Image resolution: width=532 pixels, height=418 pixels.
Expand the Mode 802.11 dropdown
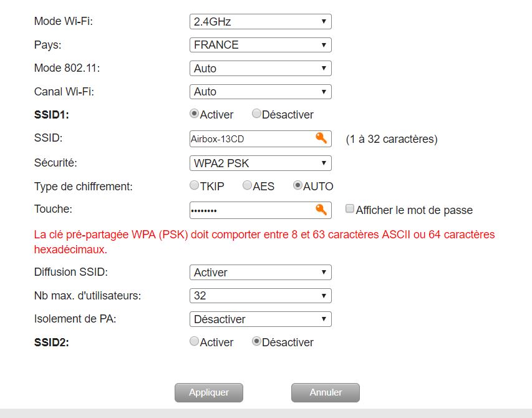[x=261, y=68]
